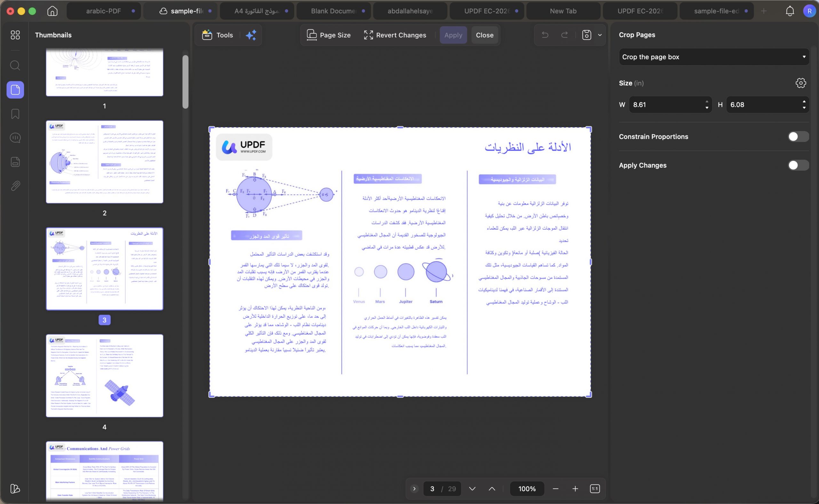Open the attachments paperclip icon
The height and width of the screenshot is (504, 819).
15,186
